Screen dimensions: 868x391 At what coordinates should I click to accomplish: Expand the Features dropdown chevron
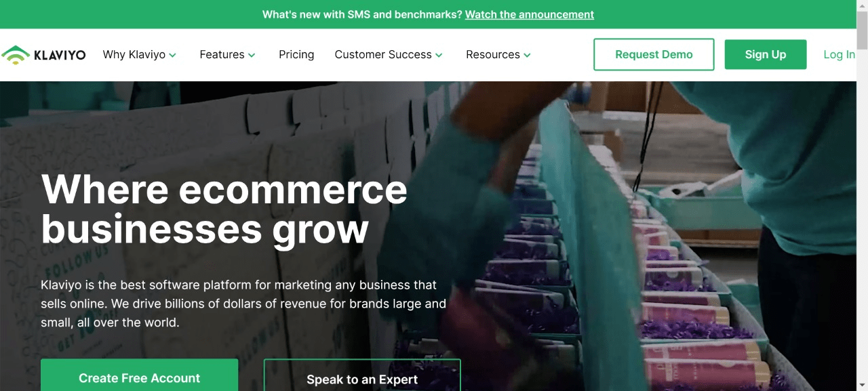tap(252, 55)
